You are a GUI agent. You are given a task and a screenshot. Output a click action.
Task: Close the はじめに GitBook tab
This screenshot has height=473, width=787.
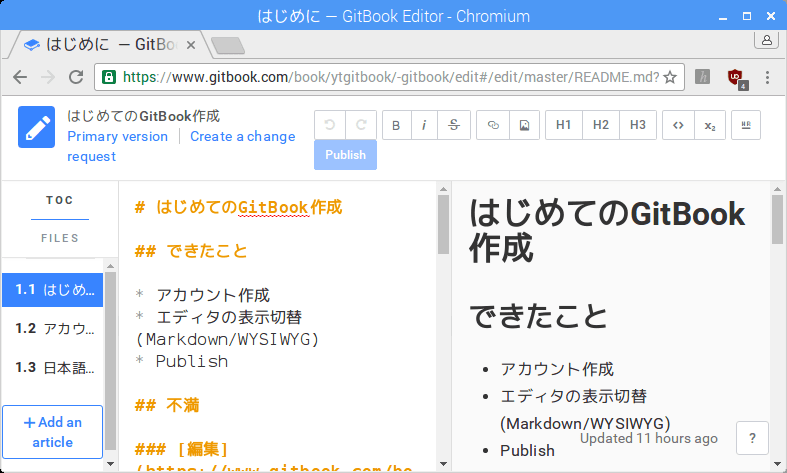(191, 45)
